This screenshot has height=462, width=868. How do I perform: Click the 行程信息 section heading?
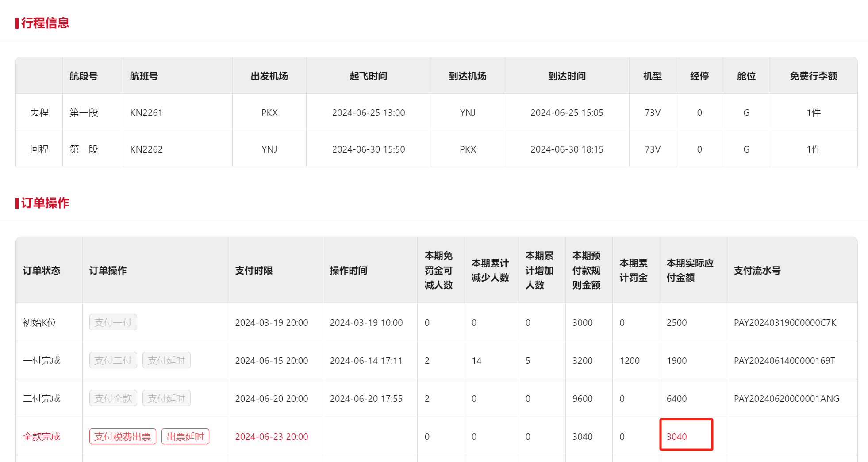click(45, 23)
